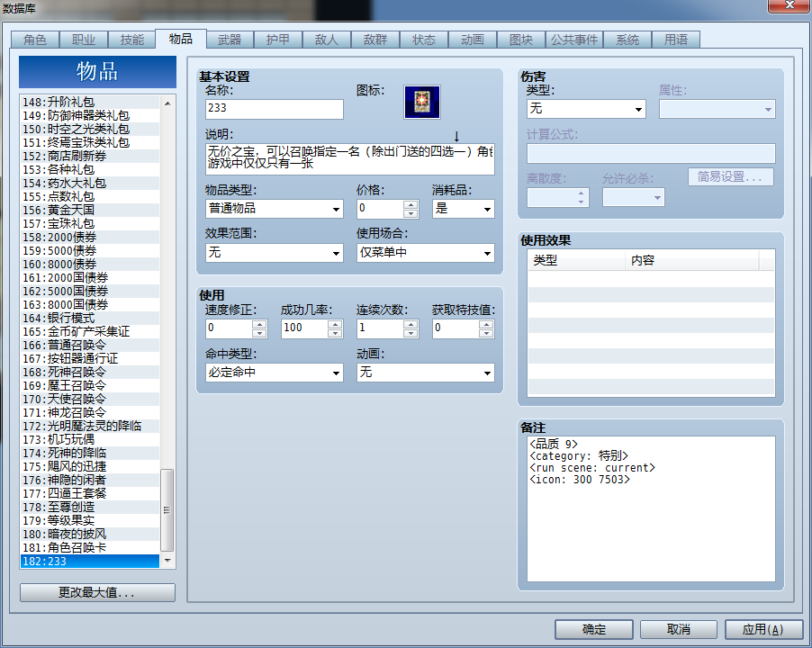Open the 伤害 类型 dropdown
This screenshot has width=812, height=648.
point(586,109)
